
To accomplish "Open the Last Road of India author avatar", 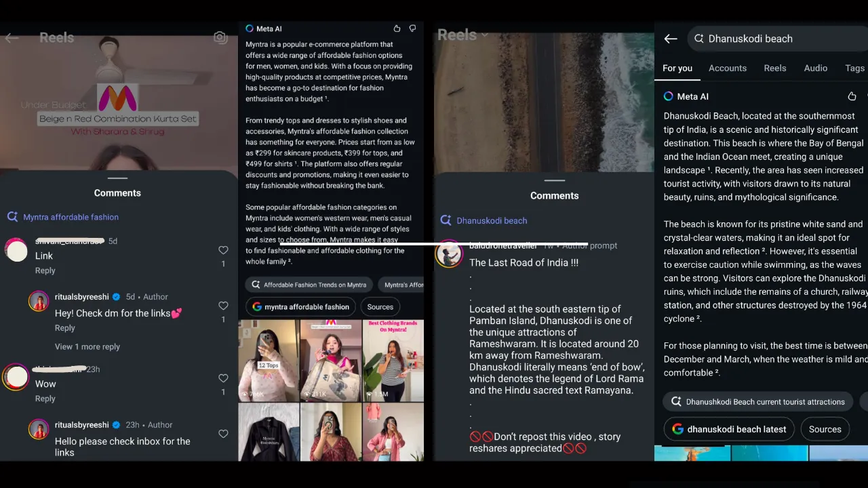I will pyautogui.click(x=449, y=253).
